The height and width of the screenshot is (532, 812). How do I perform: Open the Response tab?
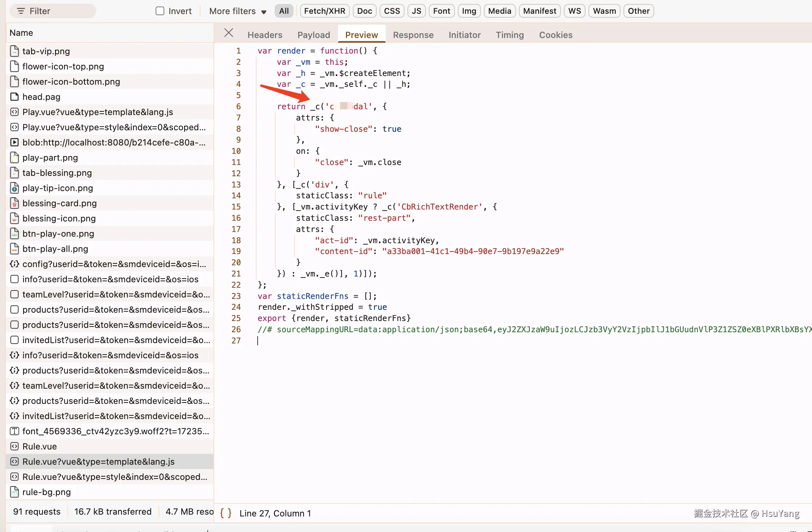[x=413, y=35]
